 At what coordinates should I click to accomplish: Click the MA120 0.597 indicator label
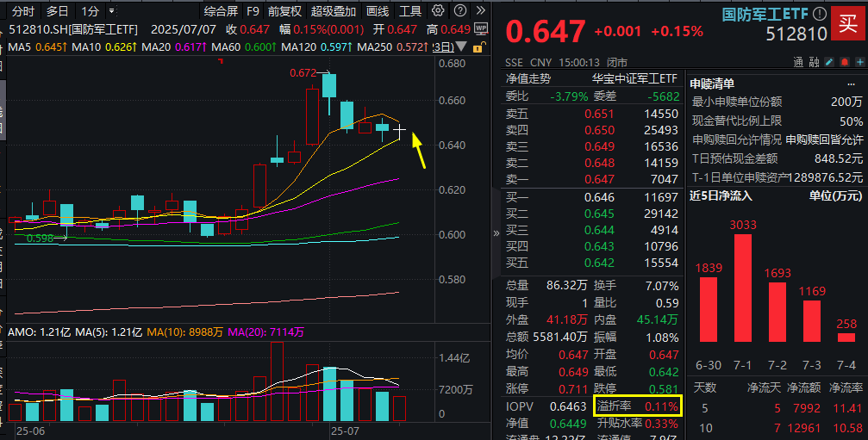[316, 47]
